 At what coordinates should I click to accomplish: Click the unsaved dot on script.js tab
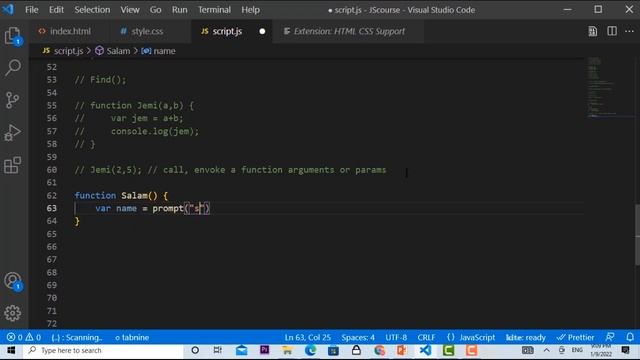pos(262,31)
